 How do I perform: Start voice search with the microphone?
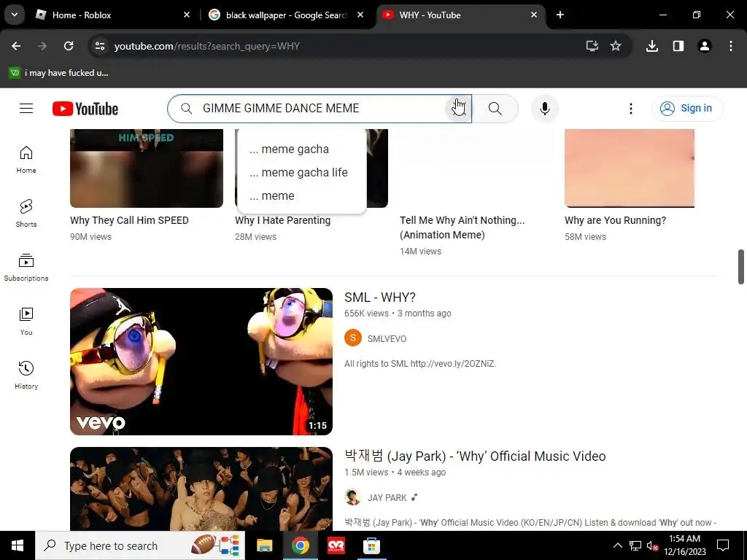(x=544, y=109)
